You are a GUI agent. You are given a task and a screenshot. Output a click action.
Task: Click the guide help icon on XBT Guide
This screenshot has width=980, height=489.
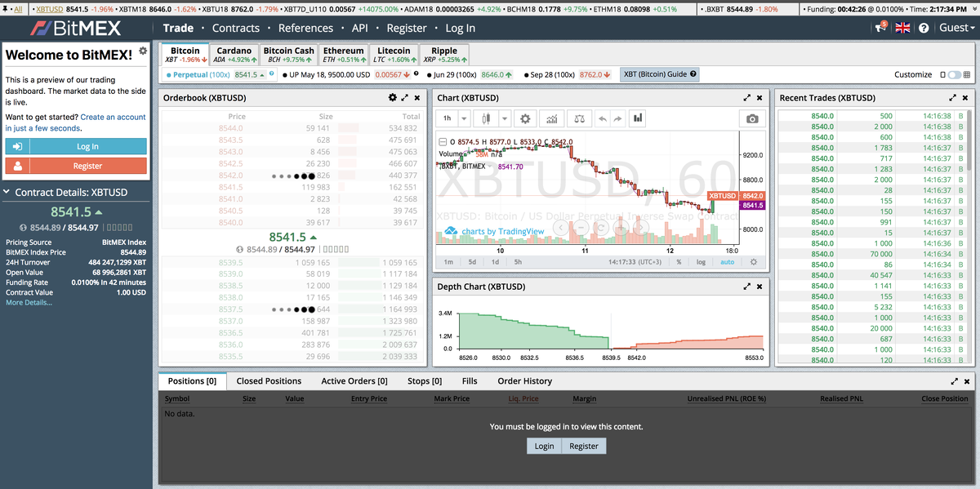(x=693, y=74)
